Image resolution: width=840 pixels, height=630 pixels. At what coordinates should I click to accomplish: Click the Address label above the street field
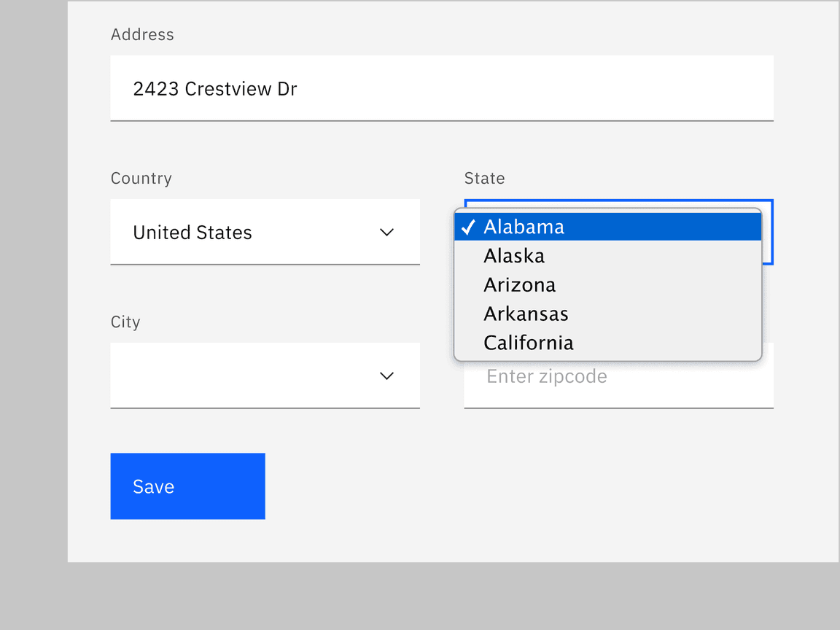[x=142, y=34]
